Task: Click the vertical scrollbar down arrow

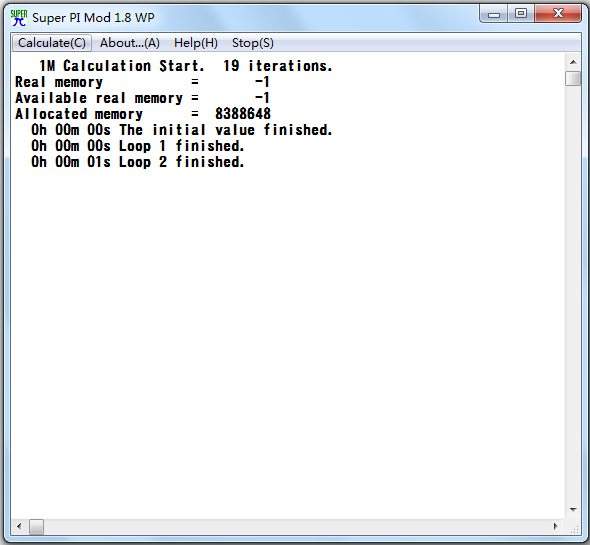Action: point(573,510)
